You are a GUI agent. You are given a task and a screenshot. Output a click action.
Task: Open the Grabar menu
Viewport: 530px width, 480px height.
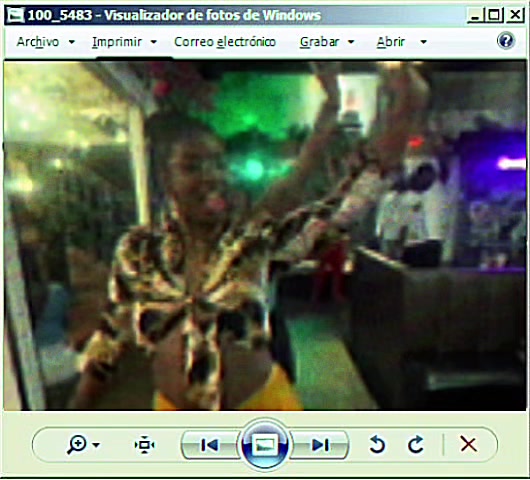(319, 42)
